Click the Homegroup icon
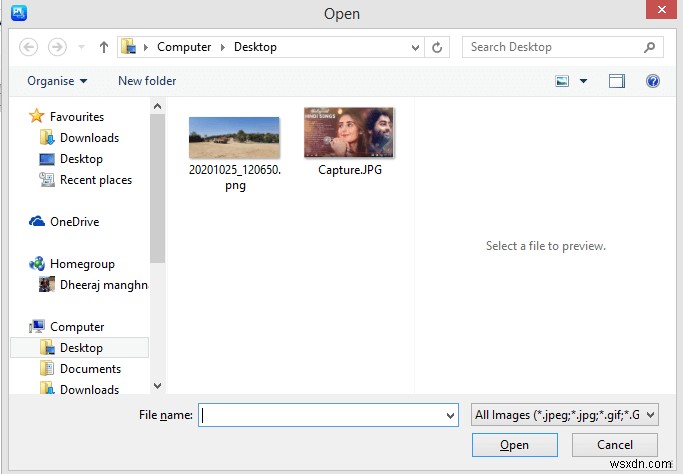This screenshot has width=683, height=474. [37, 264]
